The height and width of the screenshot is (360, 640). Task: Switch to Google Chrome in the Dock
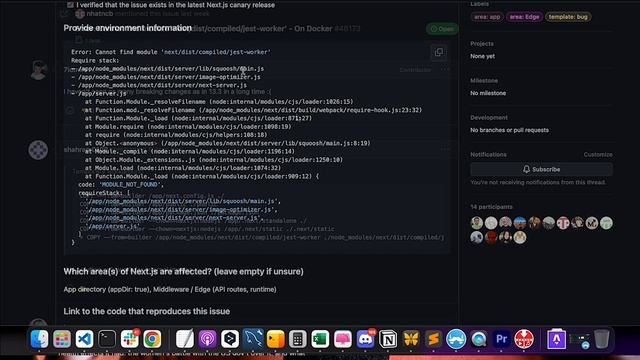(152, 339)
